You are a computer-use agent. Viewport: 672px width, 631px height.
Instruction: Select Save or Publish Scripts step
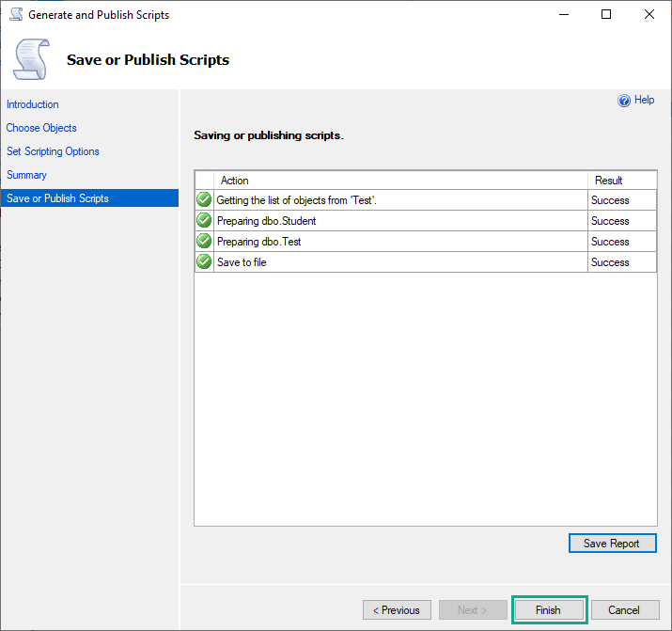coord(57,198)
